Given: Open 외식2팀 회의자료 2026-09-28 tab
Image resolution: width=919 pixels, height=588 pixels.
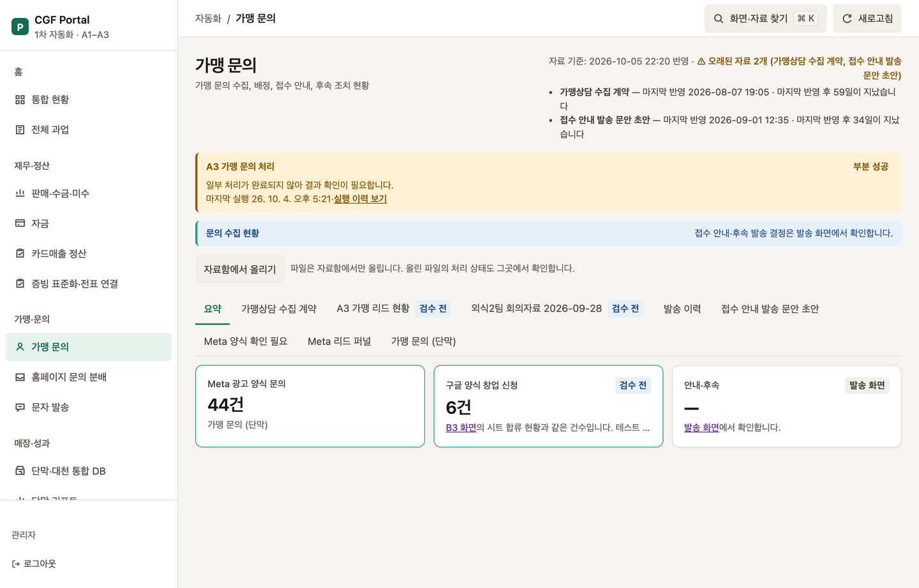Looking at the screenshot, I should click(x=557, y=309).
